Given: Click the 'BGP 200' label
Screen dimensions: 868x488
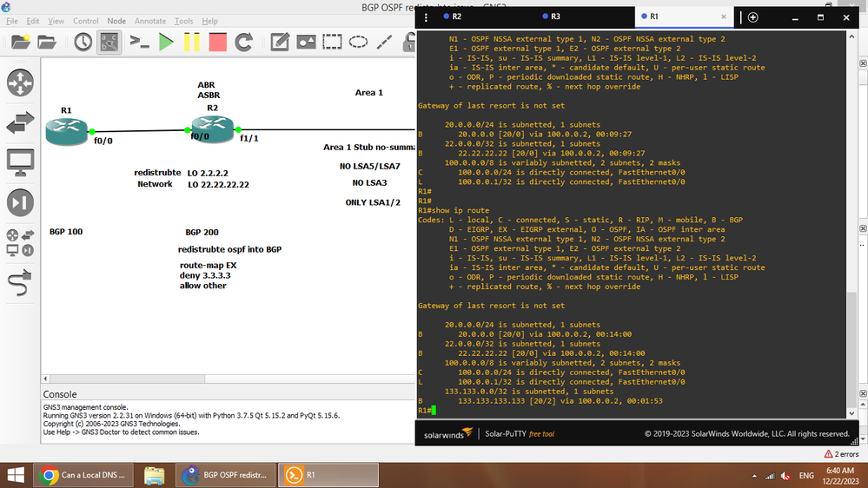Looking at the screenshot, I should pyautogui.click(x=202, y=233).
